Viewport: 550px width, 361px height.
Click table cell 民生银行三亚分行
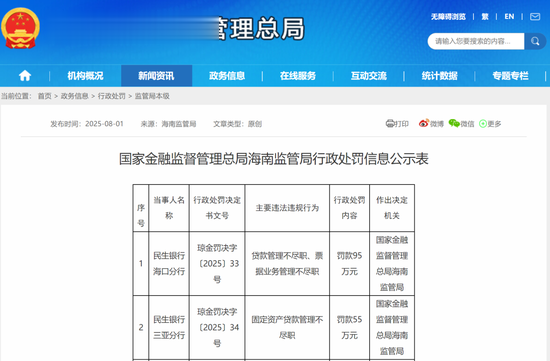(169, 327)
